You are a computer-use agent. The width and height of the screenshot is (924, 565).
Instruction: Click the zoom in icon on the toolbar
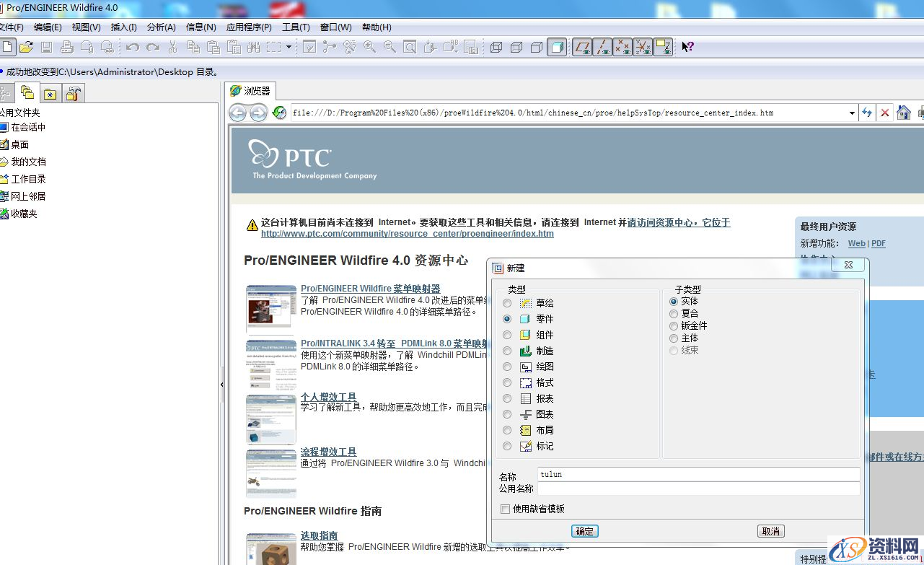(368, 47)
